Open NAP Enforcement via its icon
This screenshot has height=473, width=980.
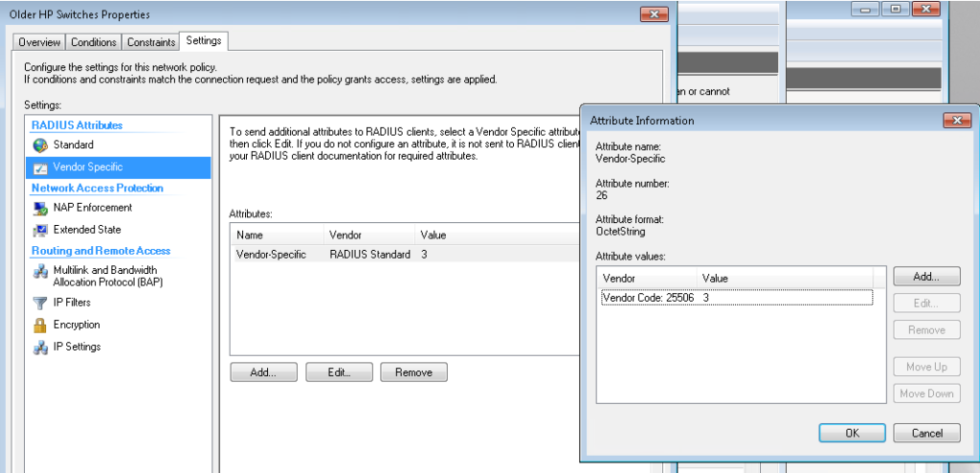click(x=39, y=208)
